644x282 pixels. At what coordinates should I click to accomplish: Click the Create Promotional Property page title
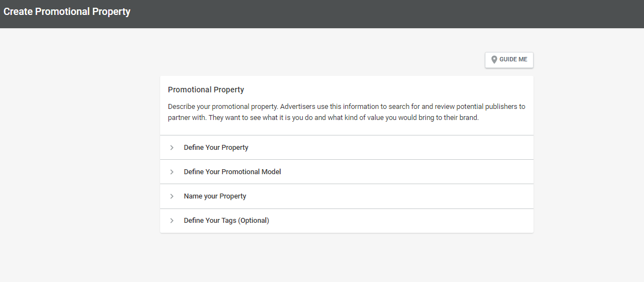pyautogui.click(x=67, y=12)
